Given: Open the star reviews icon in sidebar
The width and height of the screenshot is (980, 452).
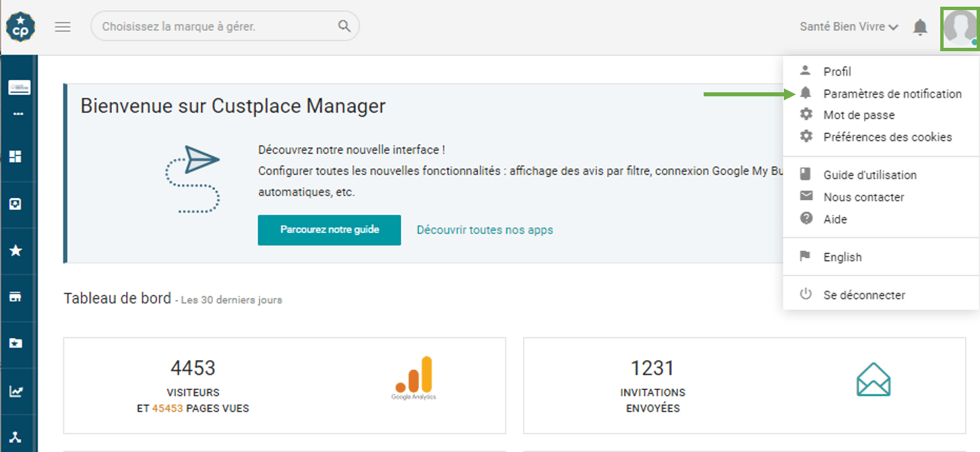Looking at the screenshot, I should (16, 251).
